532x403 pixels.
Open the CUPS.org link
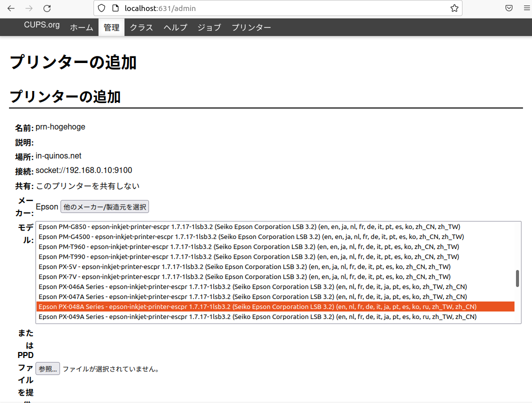pyautogui.click(x=41, y=25)
